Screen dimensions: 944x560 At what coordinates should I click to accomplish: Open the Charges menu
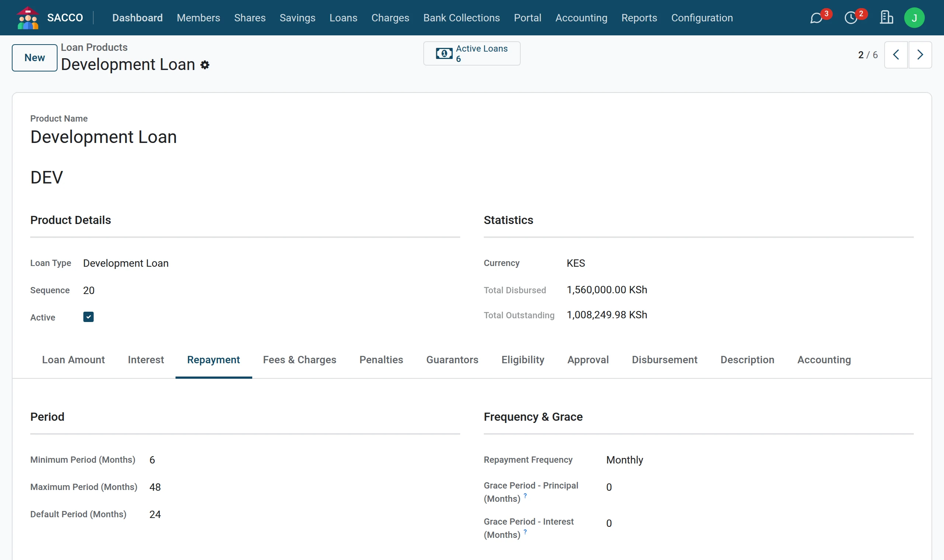[390, 18]
